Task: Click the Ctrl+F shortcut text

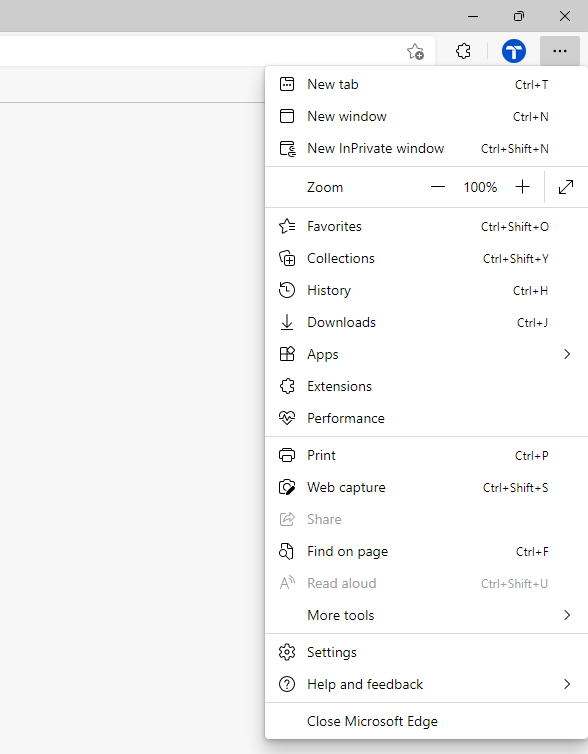Action: tap(532, 552)
